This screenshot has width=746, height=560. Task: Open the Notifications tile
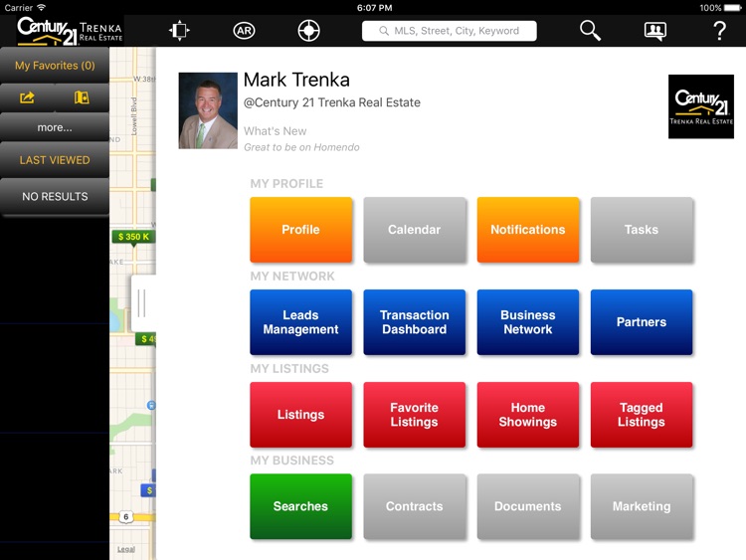(528, 230)
